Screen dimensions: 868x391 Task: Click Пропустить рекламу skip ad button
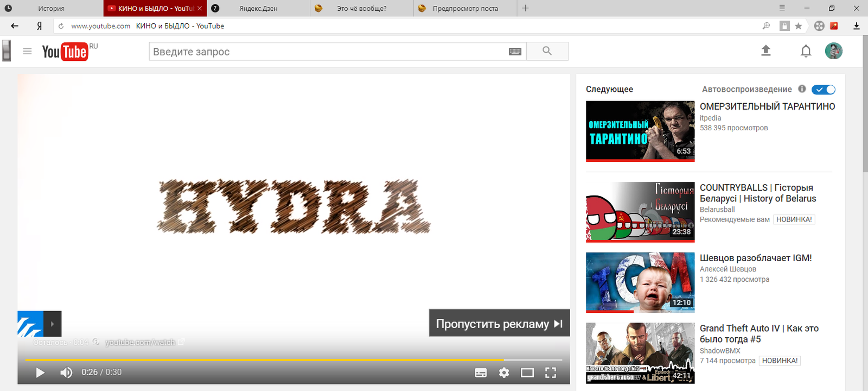click(499, 324)
